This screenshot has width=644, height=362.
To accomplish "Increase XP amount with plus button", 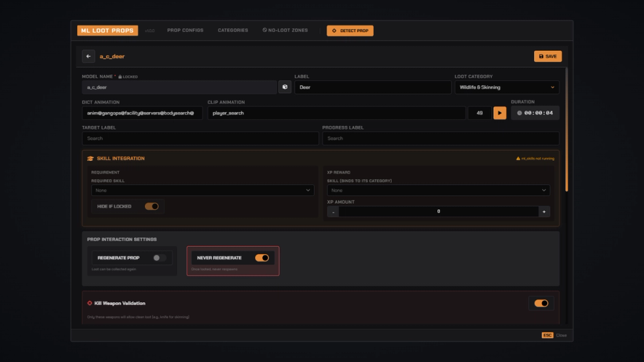I will [x=544, y=211].
